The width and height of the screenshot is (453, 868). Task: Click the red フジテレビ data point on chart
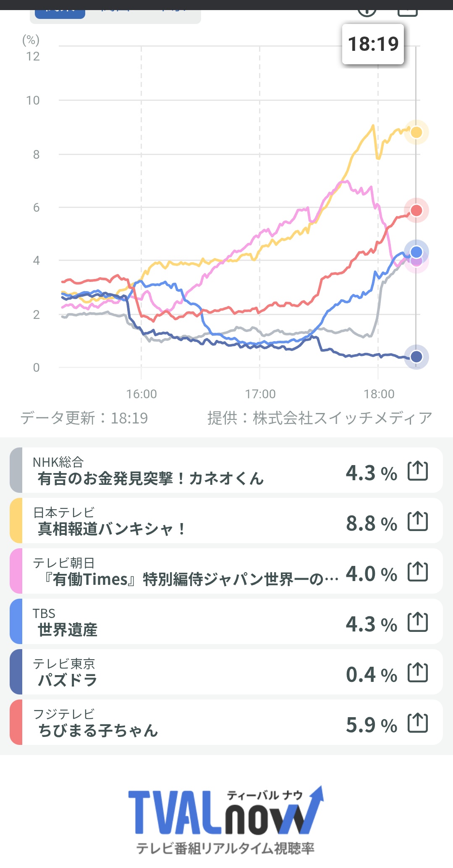tap(416, 210)
